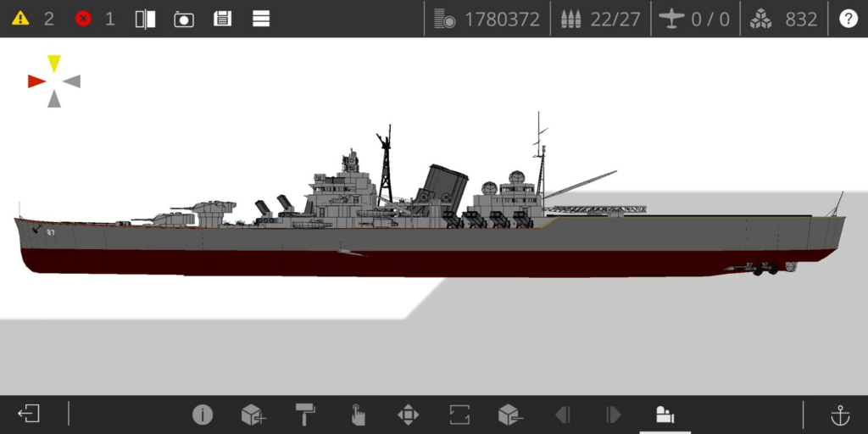Switch to the yellow top view arrow
The image size is (868, 434).
[x=54, y=63]
